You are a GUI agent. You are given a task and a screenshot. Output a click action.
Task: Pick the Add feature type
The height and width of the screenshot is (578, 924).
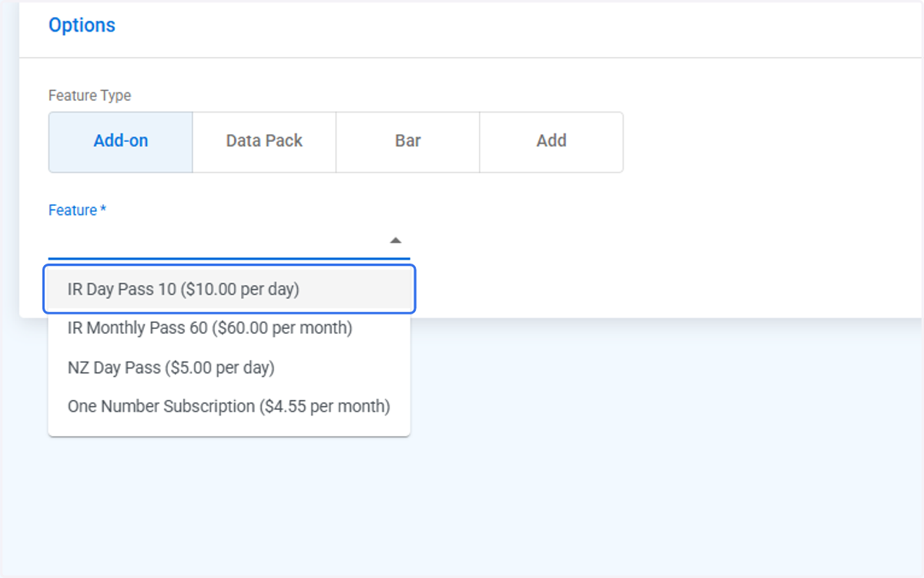point(551,142)
